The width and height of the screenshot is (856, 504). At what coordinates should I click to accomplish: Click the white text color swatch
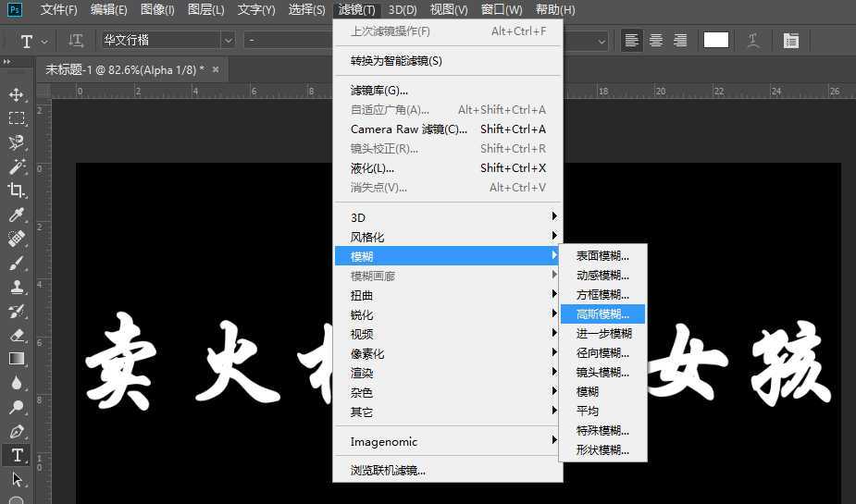click(x=716, y=41)
